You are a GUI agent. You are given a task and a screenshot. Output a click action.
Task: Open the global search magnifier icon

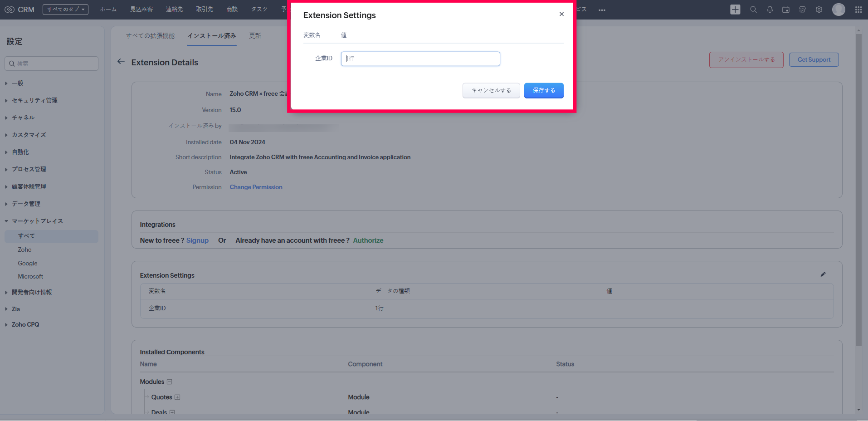753,10
